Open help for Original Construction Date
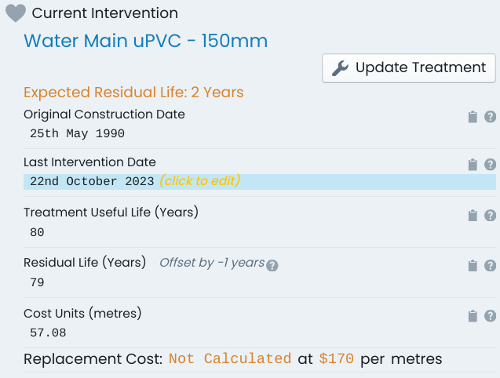 [x=490, y=117]
